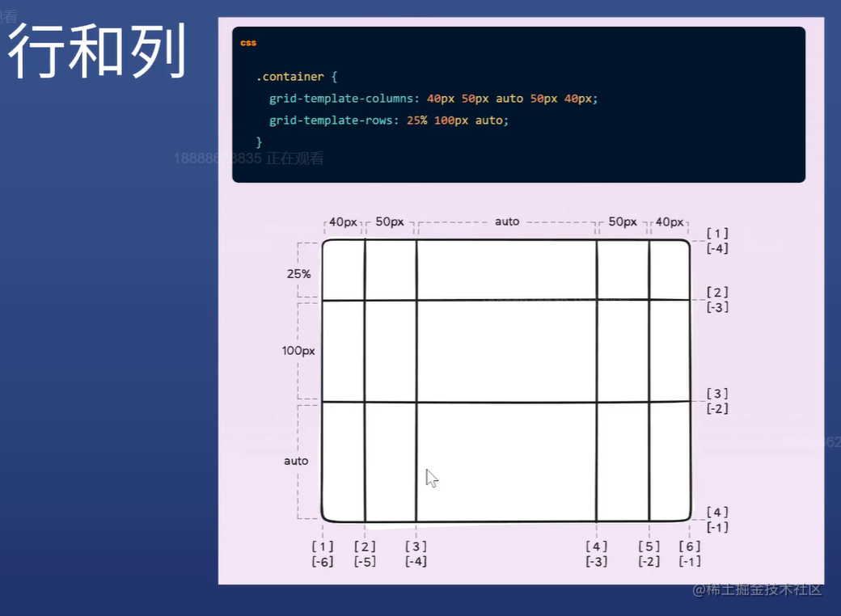Select the [-6] label under the first column line

point(323,561)
